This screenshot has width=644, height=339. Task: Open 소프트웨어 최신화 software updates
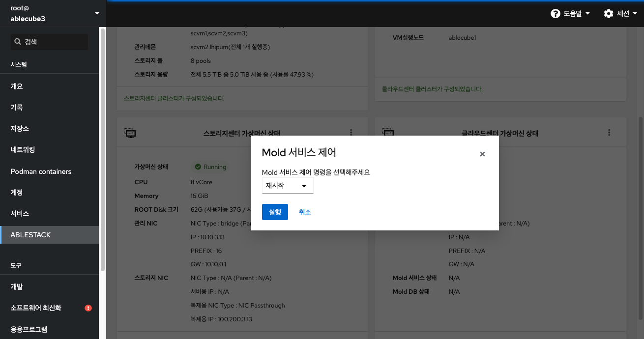pos(49,308)
